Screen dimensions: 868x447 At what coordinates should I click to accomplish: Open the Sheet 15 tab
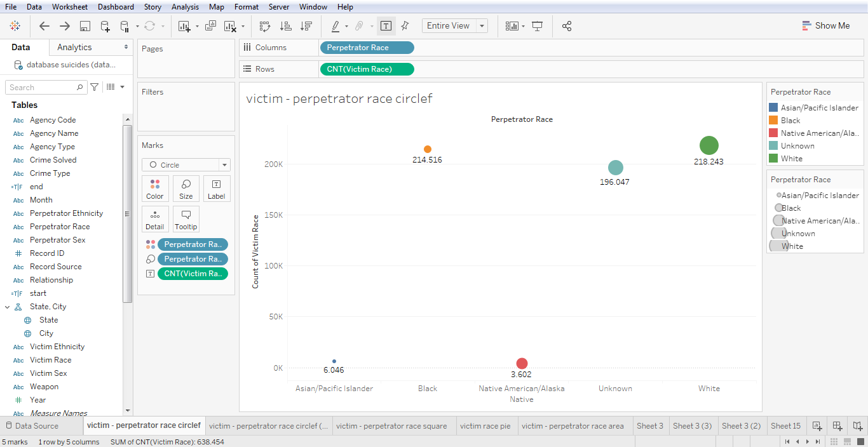coord(785,426)
